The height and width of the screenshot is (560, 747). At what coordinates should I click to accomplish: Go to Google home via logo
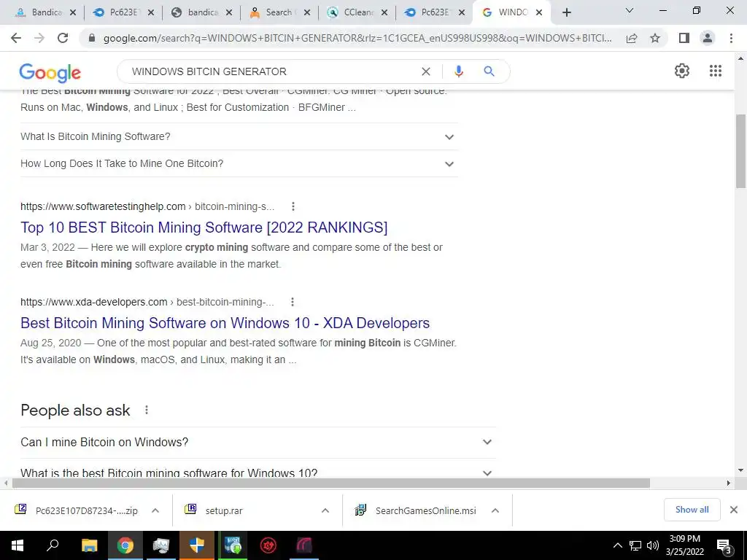50,72
